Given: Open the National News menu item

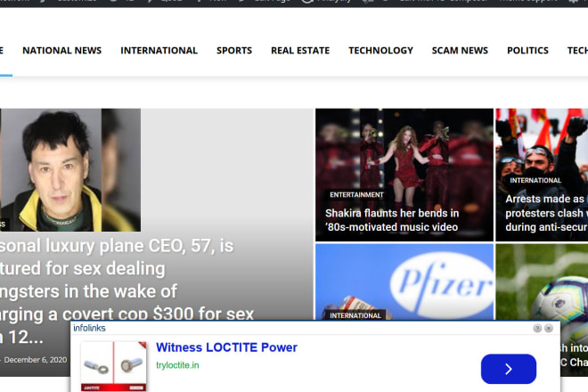Looking at the screenshot, I should tap(61, 50).
